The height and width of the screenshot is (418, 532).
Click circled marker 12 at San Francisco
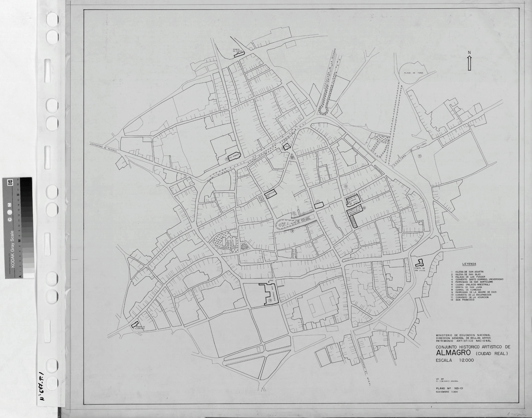[270, 300]
